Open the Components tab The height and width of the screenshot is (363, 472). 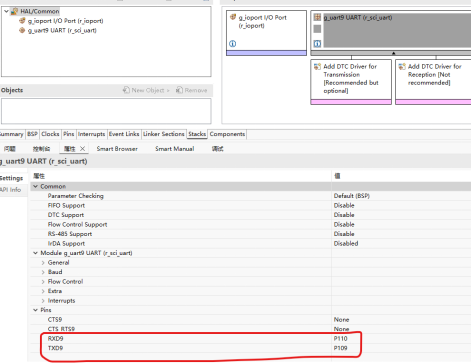pos(227,134)
